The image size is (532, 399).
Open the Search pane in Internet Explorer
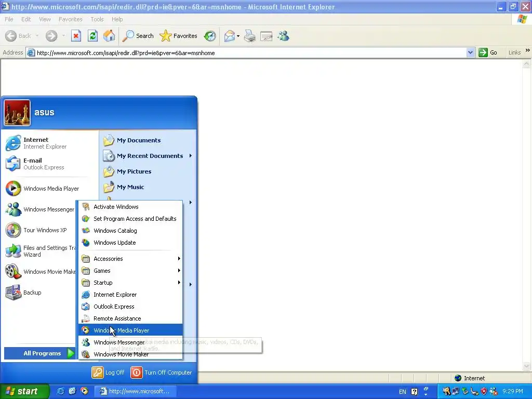click(x=138, y=36)
